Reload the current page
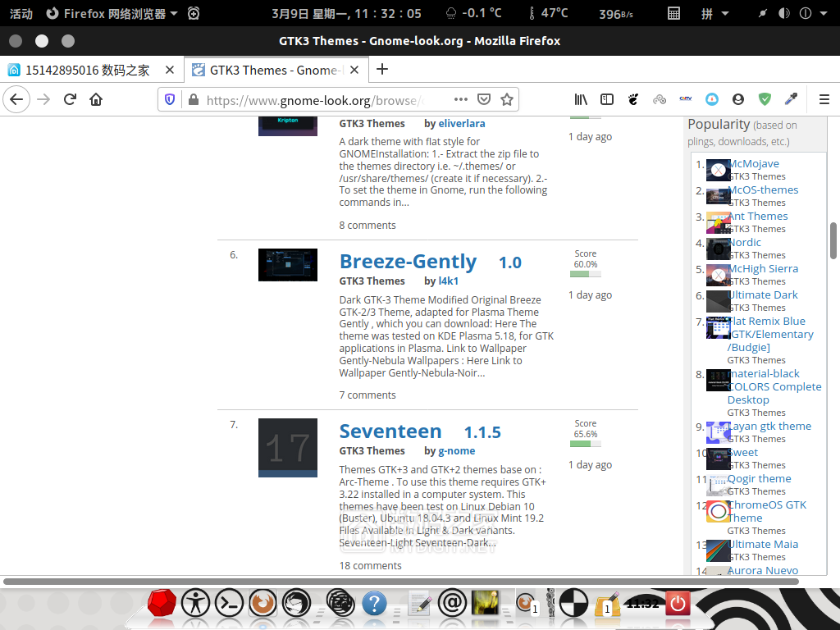Image resolution: width=840 pixels, height=630 pixels. point(70,99)
